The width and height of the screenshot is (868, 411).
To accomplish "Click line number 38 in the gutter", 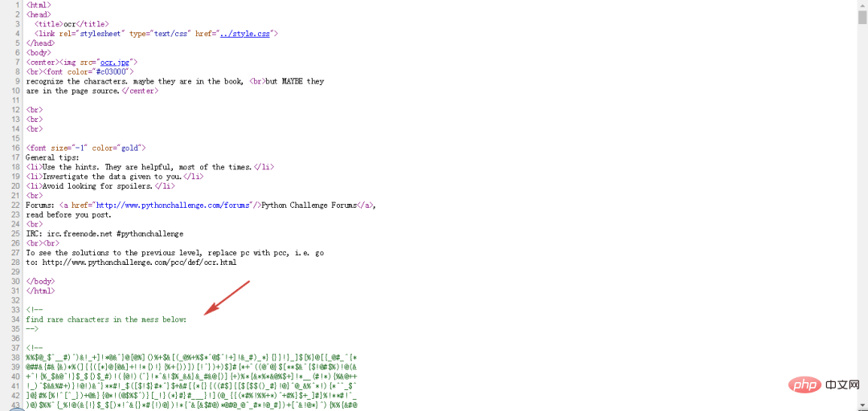I will (x=16, y=358).
